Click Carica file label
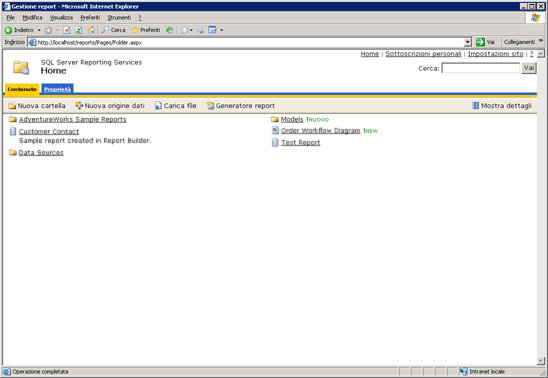The width and height of the screenshot is (548, 378). 180,106
